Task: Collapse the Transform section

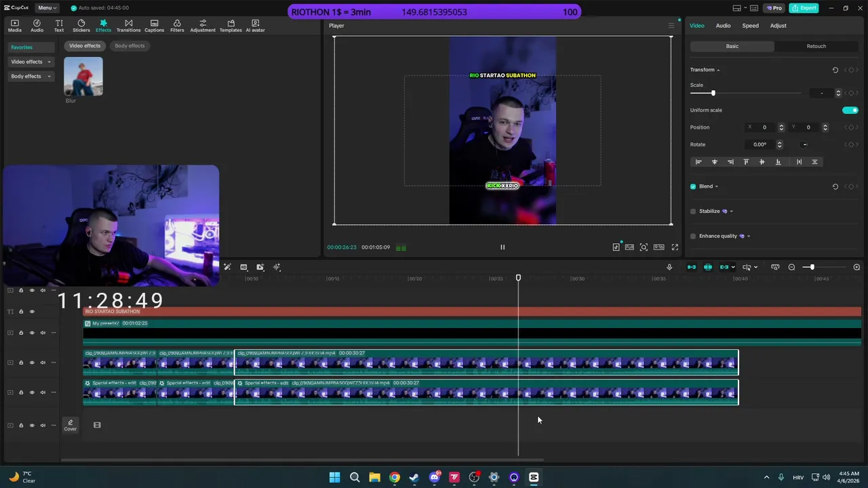Action: tap(718, 70)
